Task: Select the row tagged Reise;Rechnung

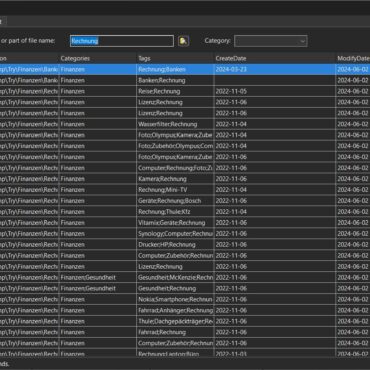Action: [x=185, y=91]
